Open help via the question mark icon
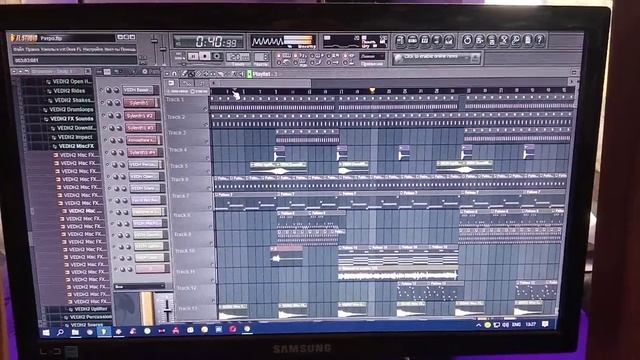This screenshot has width=640, height=360. (540, 40)
